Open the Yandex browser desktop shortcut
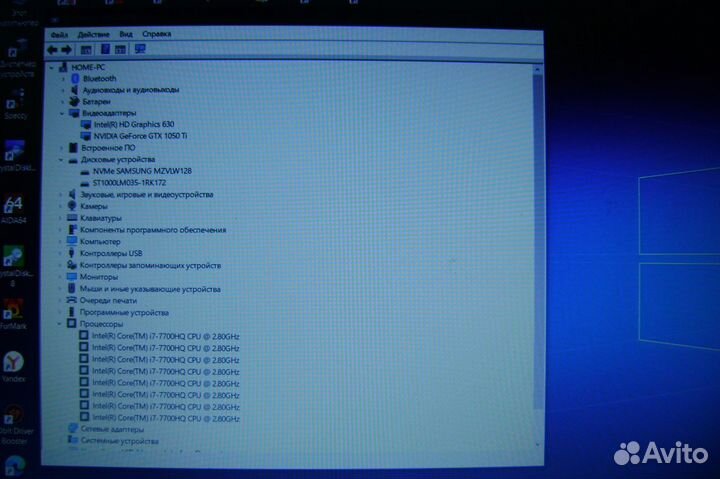This screenshot has height=479, width=720. click(13, 366)
